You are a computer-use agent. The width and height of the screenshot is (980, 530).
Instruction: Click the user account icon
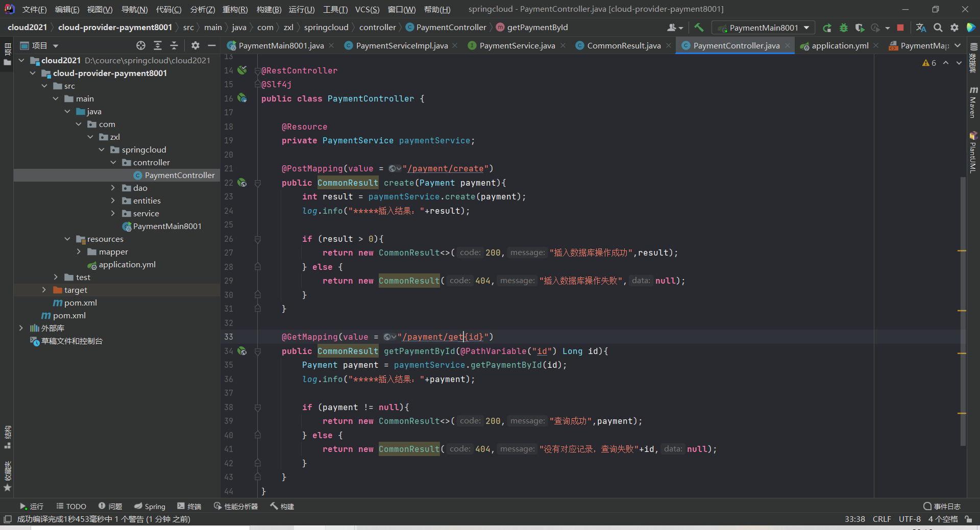point(674,28)
